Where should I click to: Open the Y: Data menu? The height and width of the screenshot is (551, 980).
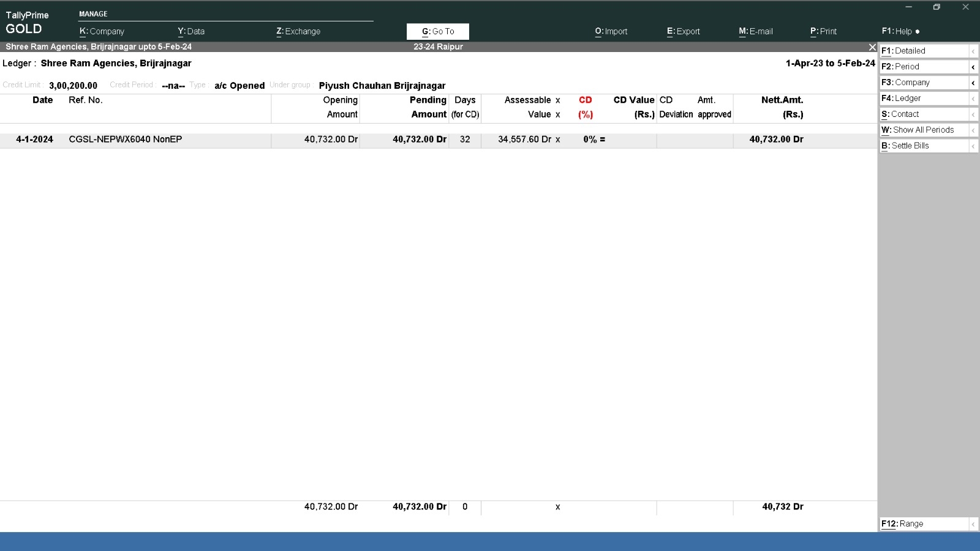(191, 31)
